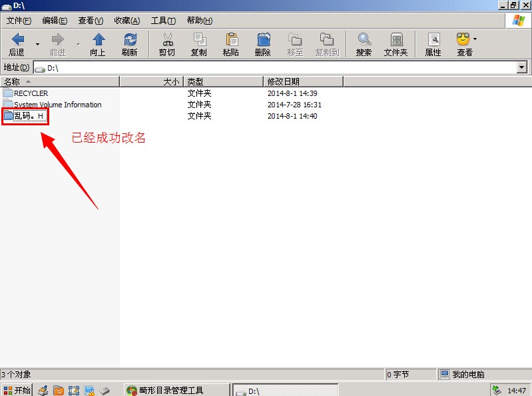Click the monitor quick launch icon
532x396 pixels.
tap(89, 391)
